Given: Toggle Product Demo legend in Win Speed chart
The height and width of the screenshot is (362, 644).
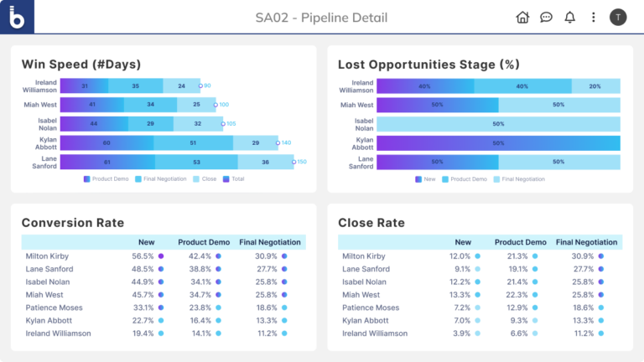Looking at the screenshot, I should click(108, 178).
